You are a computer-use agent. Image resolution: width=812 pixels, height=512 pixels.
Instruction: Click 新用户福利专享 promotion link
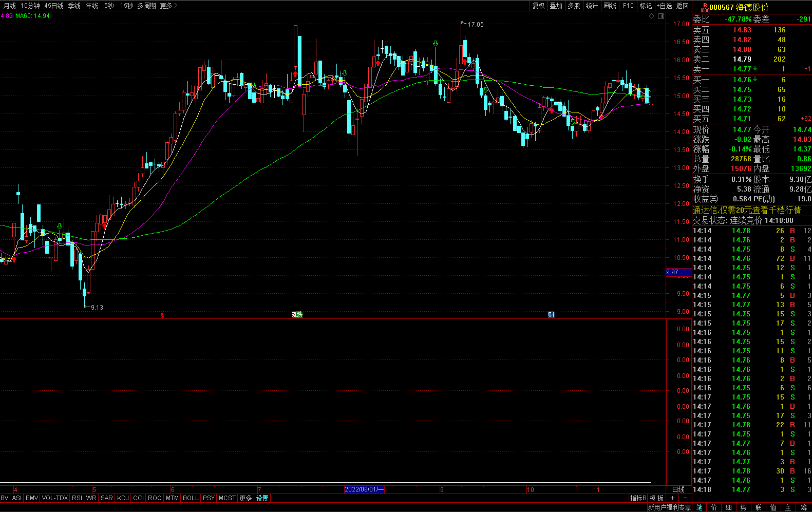coord(669,507)
